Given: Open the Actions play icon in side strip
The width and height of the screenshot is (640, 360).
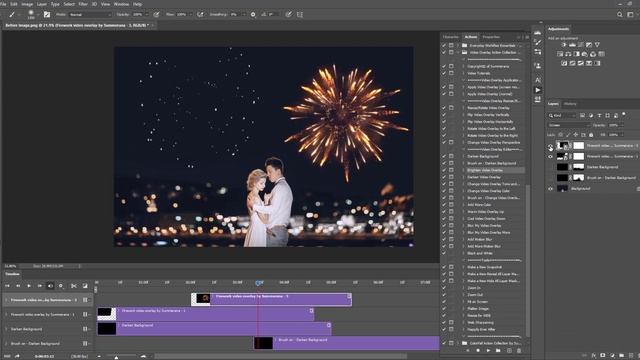Looking at the screenshot, I should [538, 90].
